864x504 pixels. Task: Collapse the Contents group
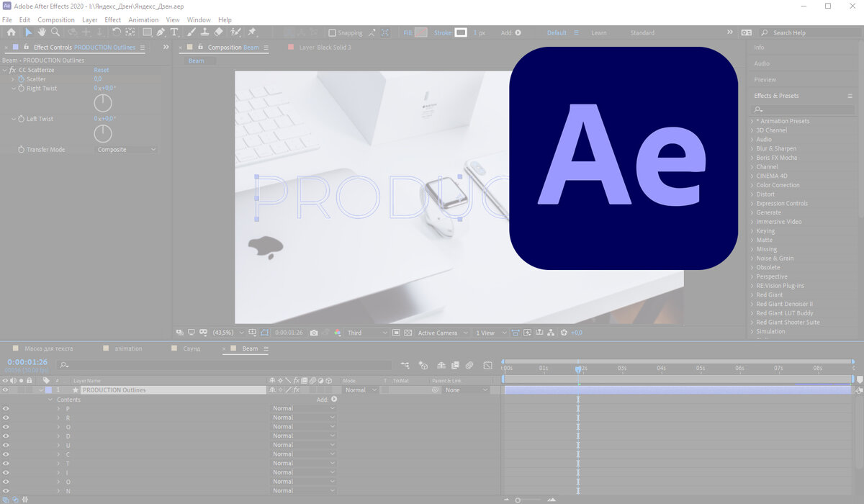coord(50,400)
